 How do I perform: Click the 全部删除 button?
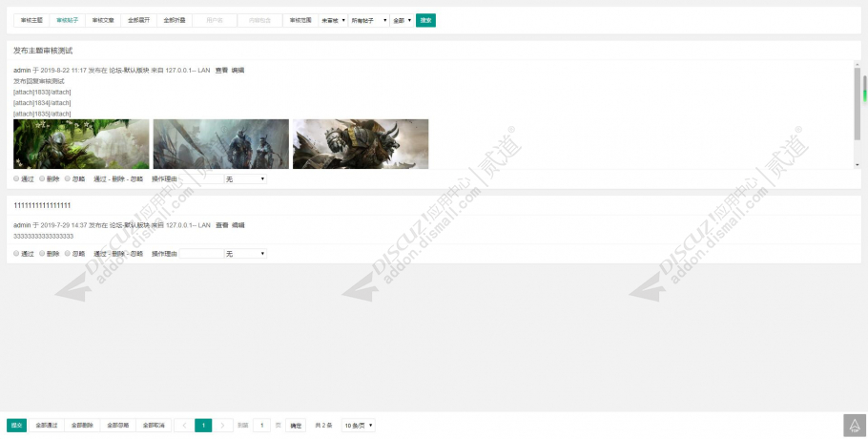point(82,425)
